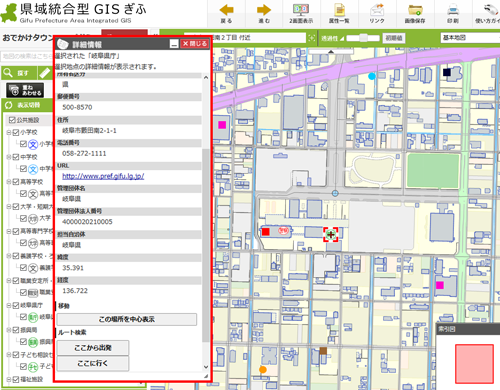
Task: Click the リンク envelope icon
Action: [x=377, y=10]
